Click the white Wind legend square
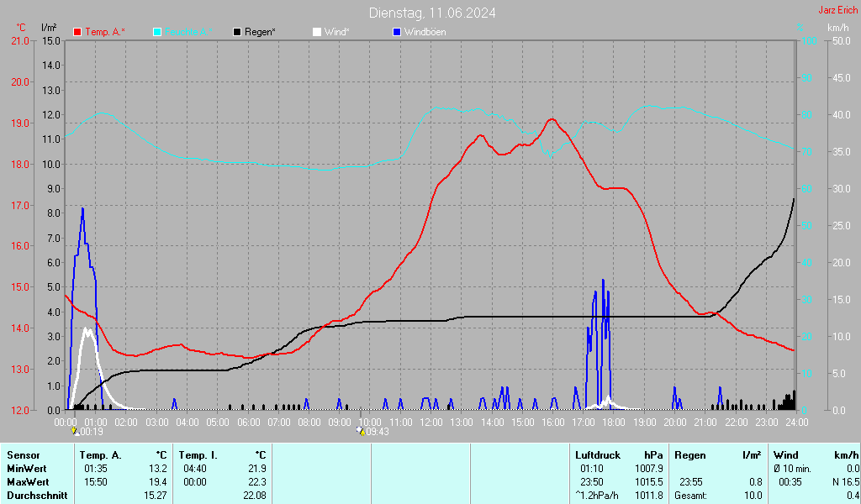 coord(317,32)
